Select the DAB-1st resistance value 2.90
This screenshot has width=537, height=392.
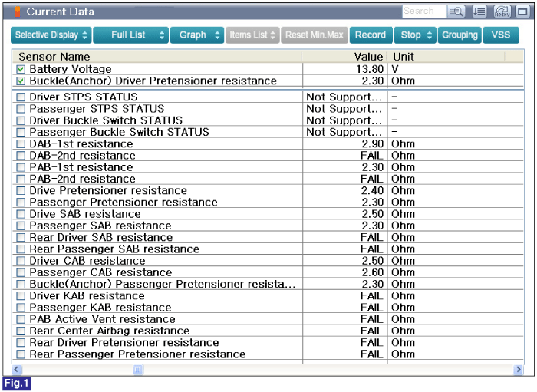373,143
